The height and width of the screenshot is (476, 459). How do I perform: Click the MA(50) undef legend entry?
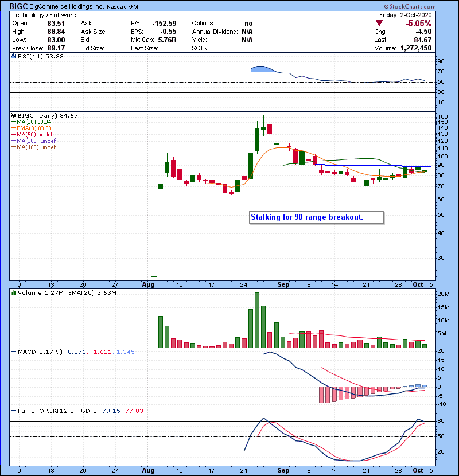32,134
